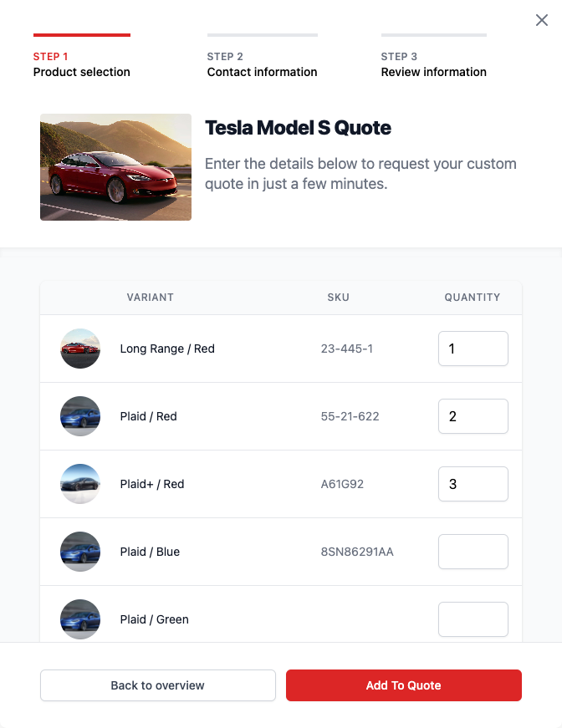562x728 pixels.
Task: Focus empty quantity field for Plaid / Blue
Action: (x=473, y=552)
